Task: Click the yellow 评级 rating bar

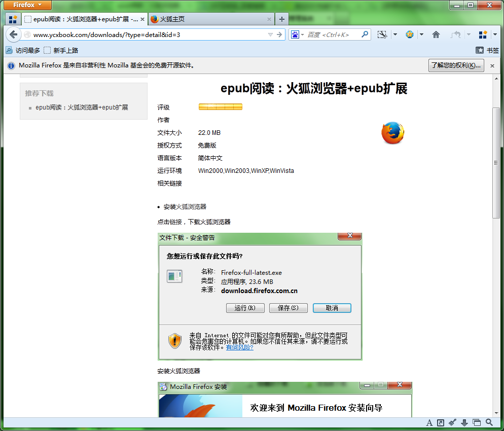Action: click(220, 106)
